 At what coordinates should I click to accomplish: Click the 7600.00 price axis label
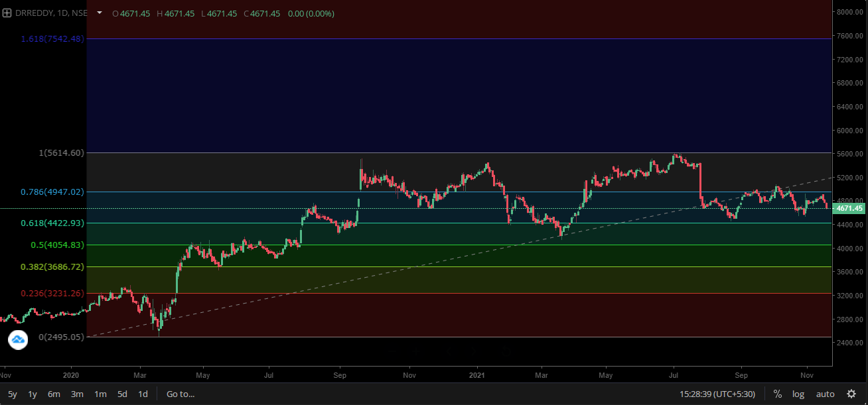[x=849, y=36]
